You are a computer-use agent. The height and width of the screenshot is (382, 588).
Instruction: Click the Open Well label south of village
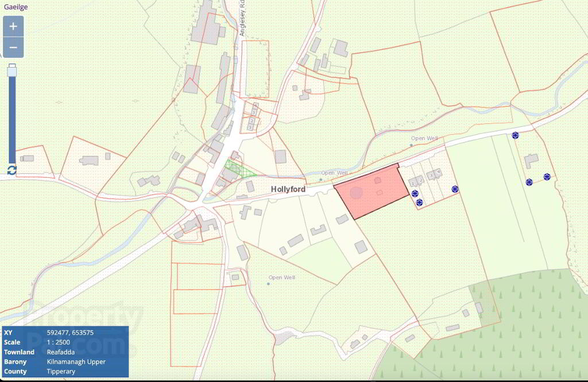281,278
